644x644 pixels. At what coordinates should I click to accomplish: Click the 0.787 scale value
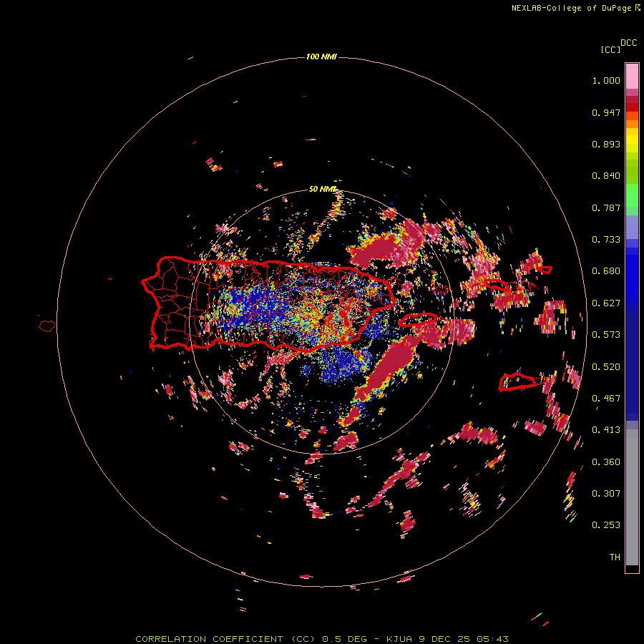click(x=606, y=208)
